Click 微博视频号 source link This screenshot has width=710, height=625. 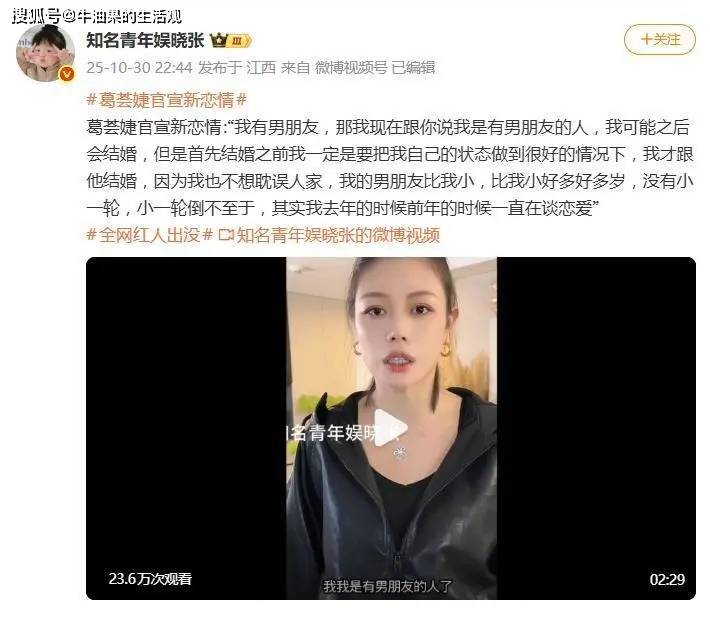point(351,67)
